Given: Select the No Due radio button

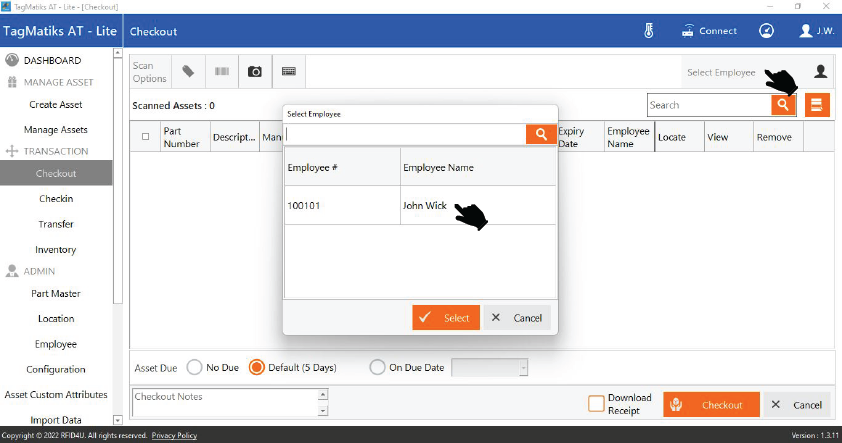Looking at the screenshot, I should [x=194, y=367].
